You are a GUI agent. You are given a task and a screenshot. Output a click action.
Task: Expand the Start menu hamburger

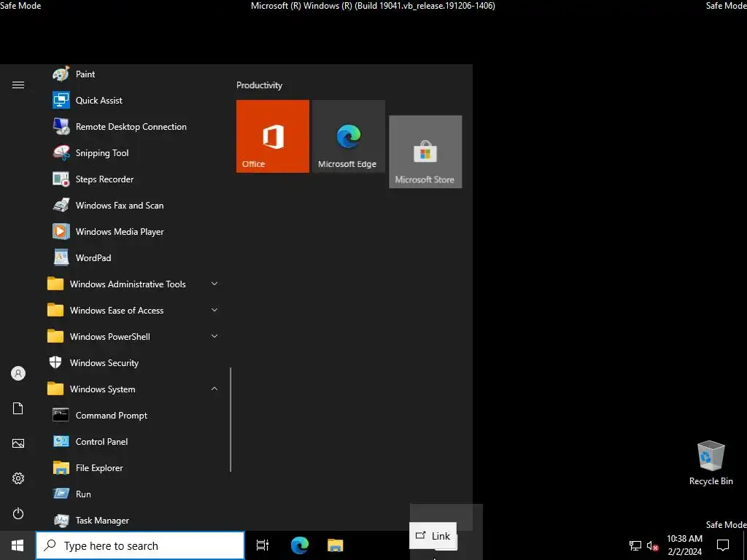point(18,85)
